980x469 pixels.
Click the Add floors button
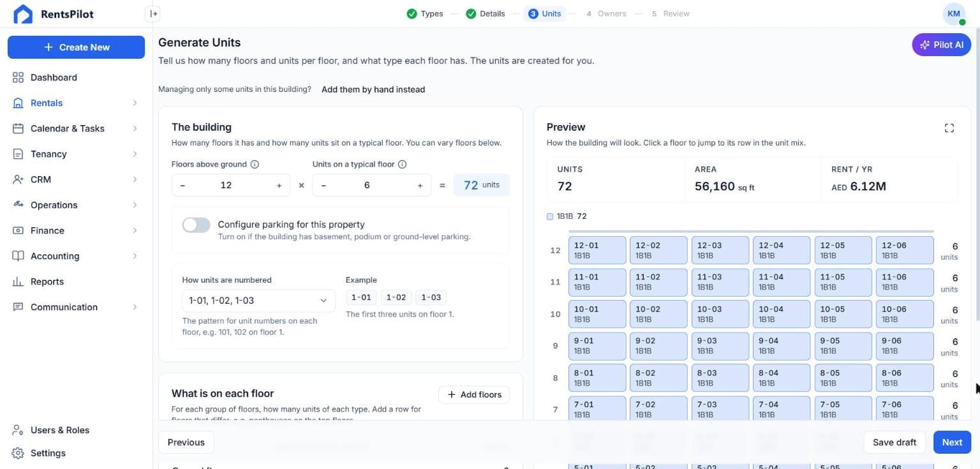click(x=474, y=394)
